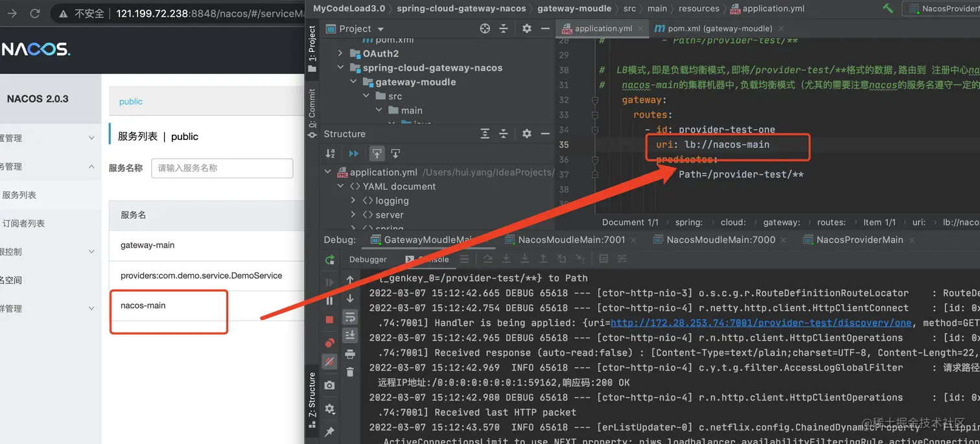The height and width of the screenshot is (444, 980).
Task: Click the camera thread dump icon
Action: point(330,385)
